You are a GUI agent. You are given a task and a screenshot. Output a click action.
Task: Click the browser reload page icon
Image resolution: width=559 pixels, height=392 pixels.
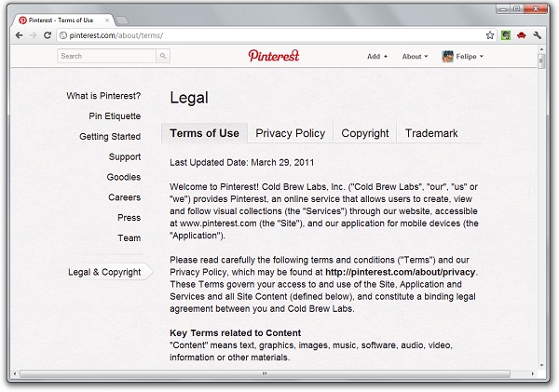click(48, 35)
